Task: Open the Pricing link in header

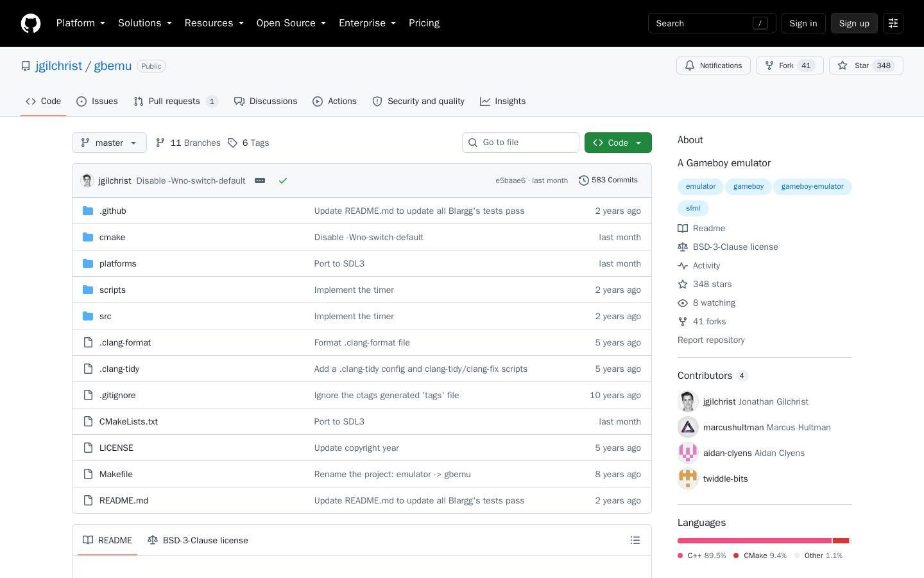Action: pyautogui.click(x=424, y=23)
